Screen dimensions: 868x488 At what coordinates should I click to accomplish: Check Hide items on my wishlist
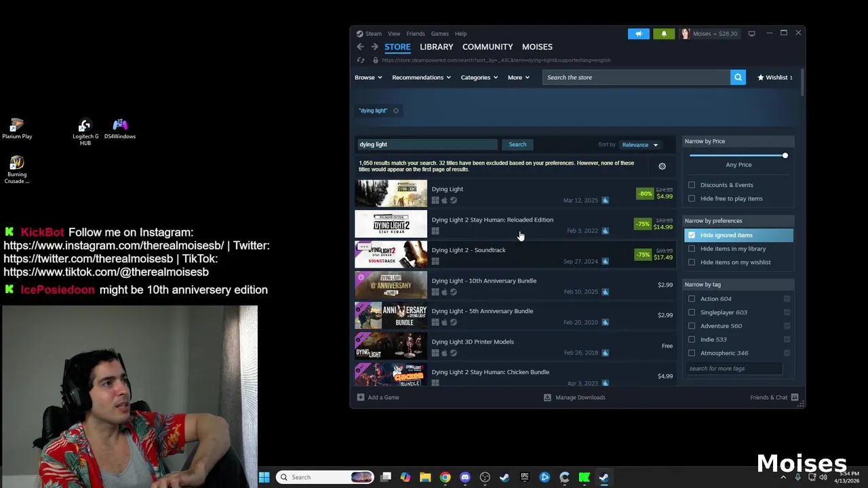692,262
